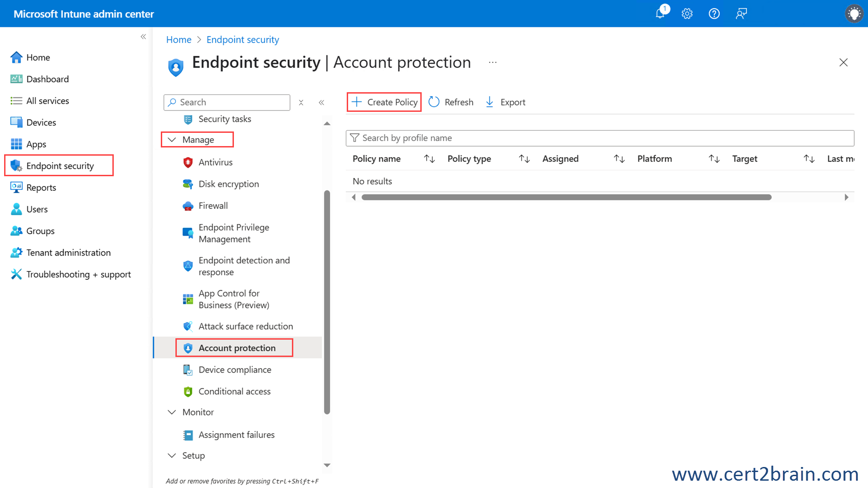Open Attack surface reduction menu entry
Image resolution: width=868 pixels, height=488 pixels.
coord(246,326)
